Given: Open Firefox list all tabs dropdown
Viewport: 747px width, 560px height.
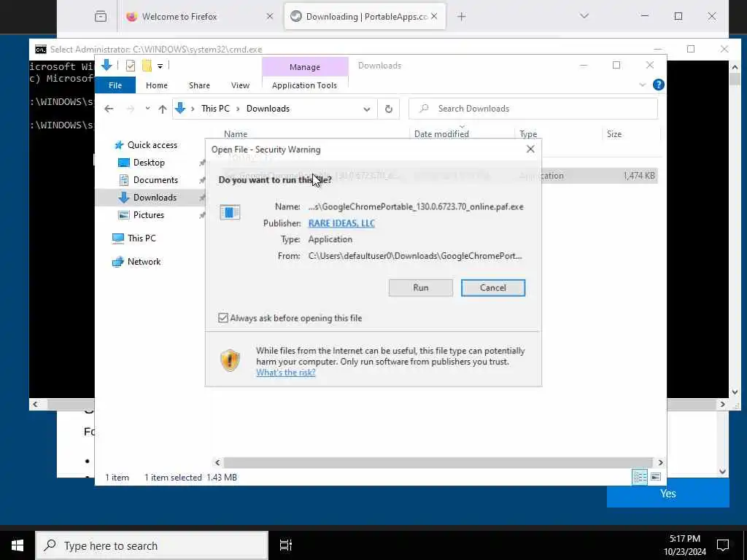Looking at the screenshot, I should [x=584, y=16].
